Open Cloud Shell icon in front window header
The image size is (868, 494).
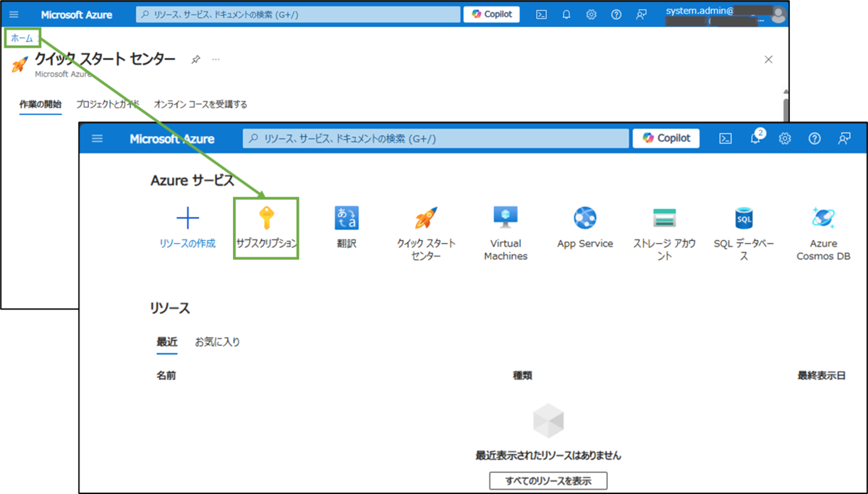[726, 139]
